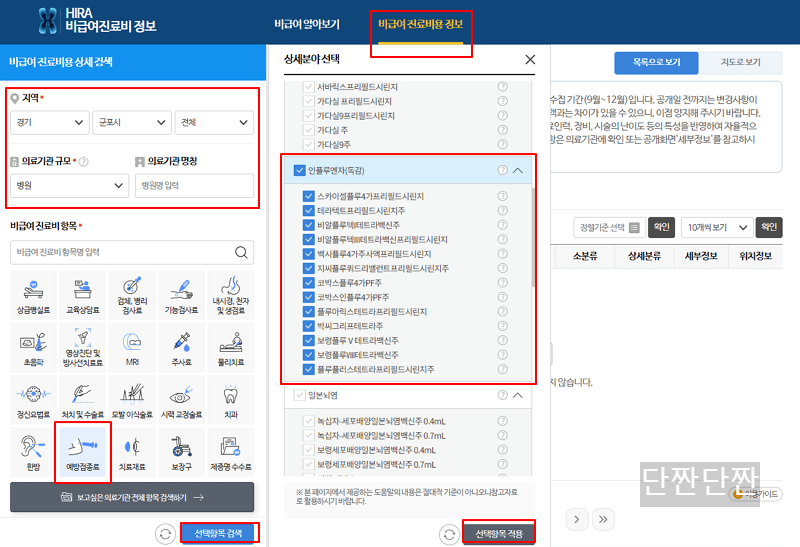The height and width of the screenshot is (547, 800).
Task: Click the HIRA 비급여진료비 정보 logo
Action: point(97,21)
